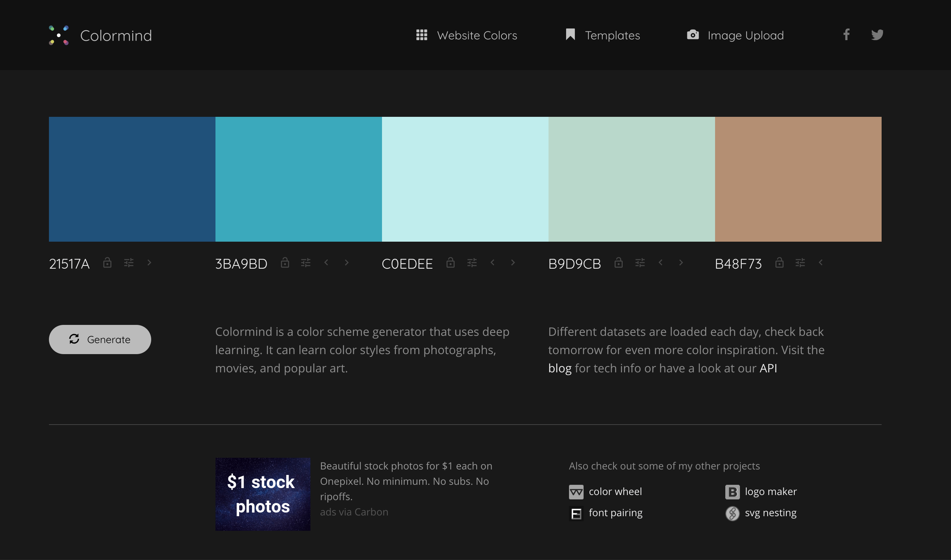Move 21517A color right with chevron

[x=149, y=262]
